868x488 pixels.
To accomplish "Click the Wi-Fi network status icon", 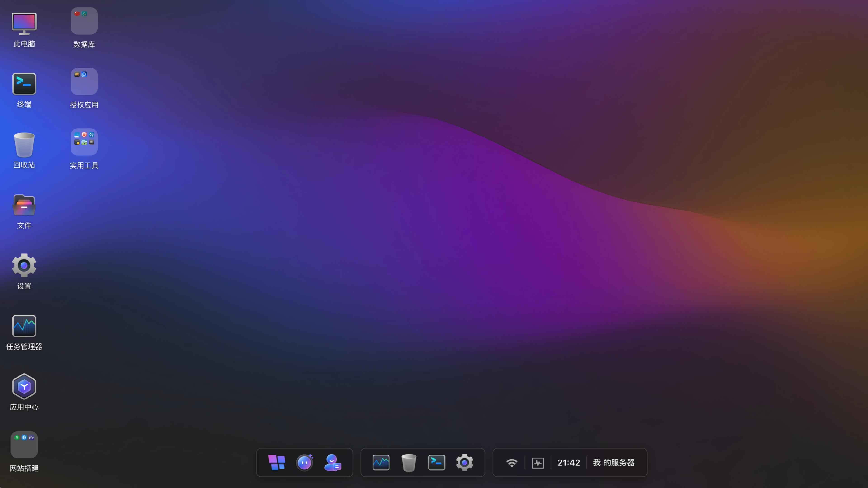I will tap(512, 463).
